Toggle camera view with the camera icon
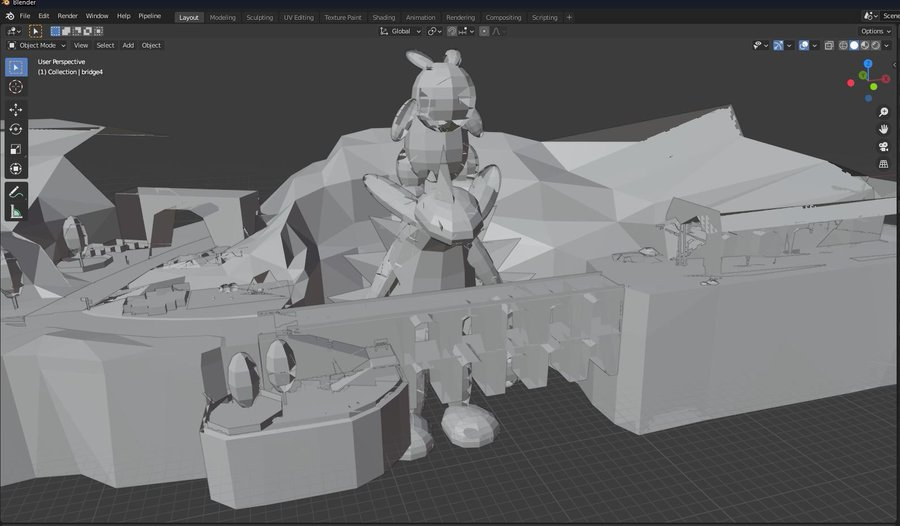Image resolution: width=900 pixels, height=526 pixels. coord(883,146)
